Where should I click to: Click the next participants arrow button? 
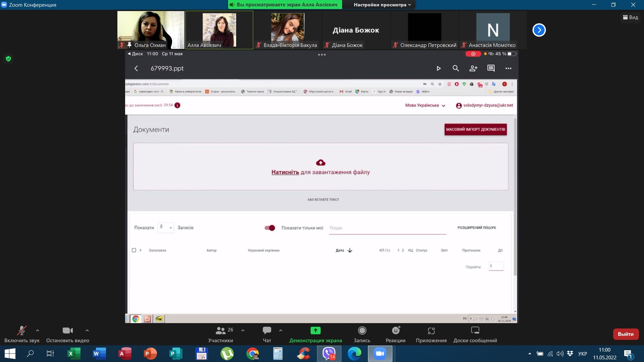tap(539, 30)
